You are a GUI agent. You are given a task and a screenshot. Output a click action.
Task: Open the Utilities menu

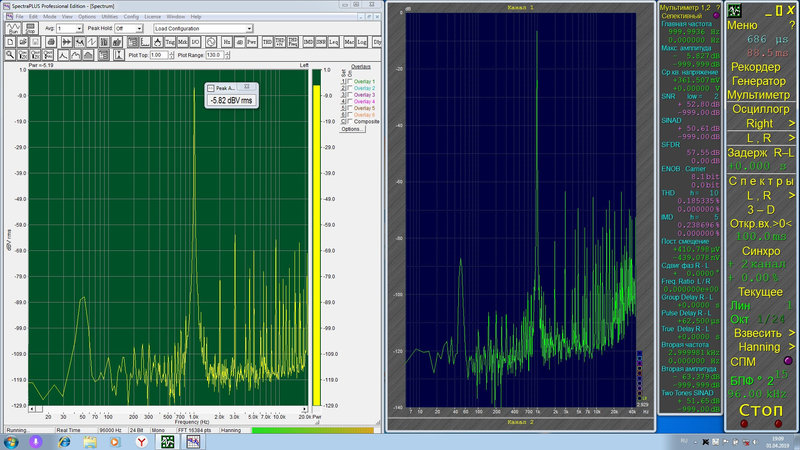(110, 17)
